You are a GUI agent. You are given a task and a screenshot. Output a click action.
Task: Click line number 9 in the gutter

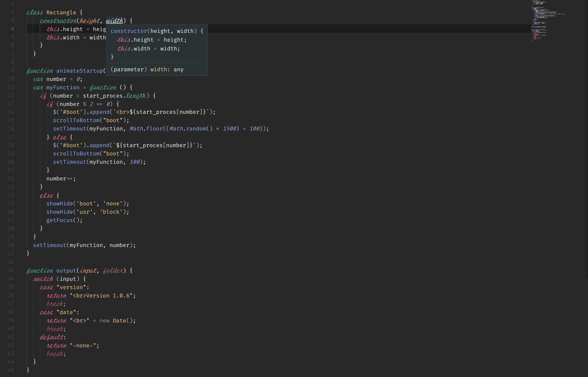[12, 70]
